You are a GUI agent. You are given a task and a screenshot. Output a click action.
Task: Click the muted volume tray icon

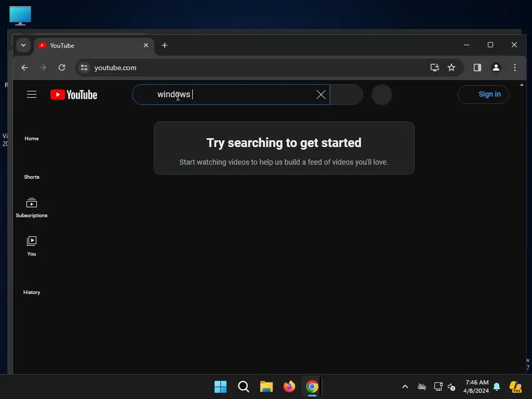pyautogui.click(x=451, y=387)
